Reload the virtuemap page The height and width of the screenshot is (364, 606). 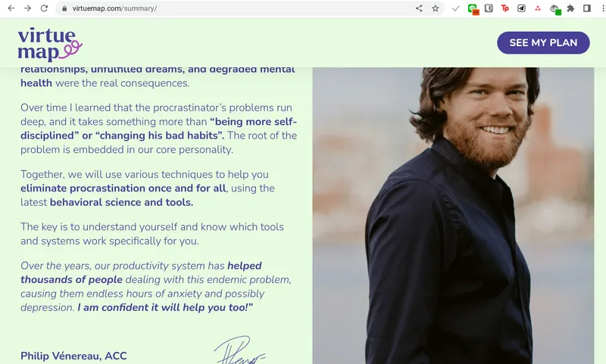coord(44,8)
